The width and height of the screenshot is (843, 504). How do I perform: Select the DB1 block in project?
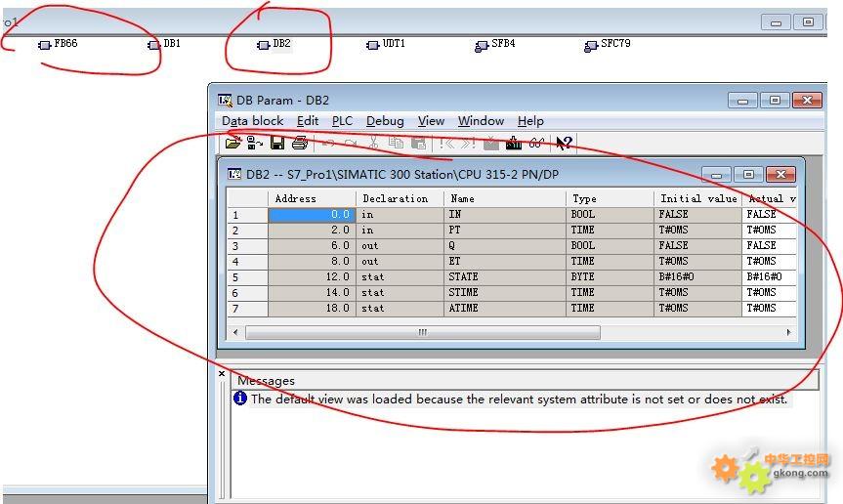[164, 44]
